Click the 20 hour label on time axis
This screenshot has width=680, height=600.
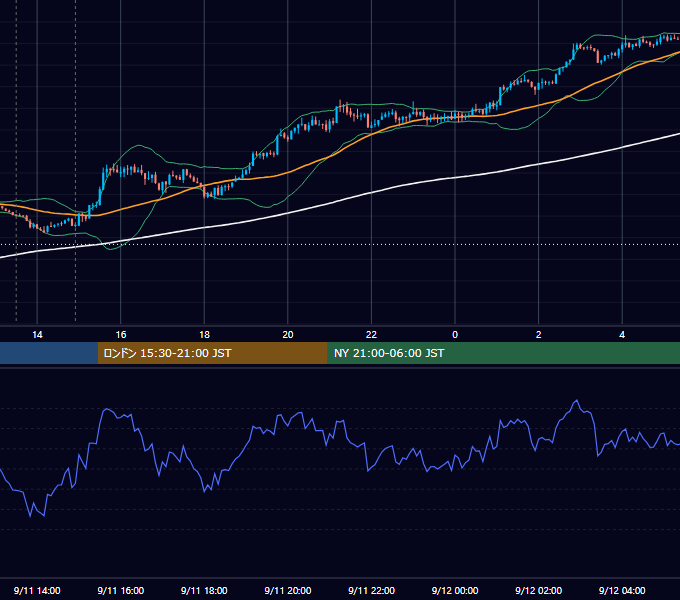tap(288, 335)
